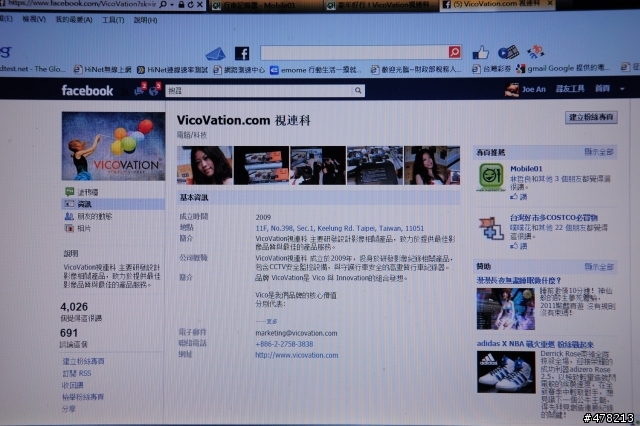Open the 我的最愛(A) browser menu
This screenshot has height=426, width=640.
pos(74,20)
